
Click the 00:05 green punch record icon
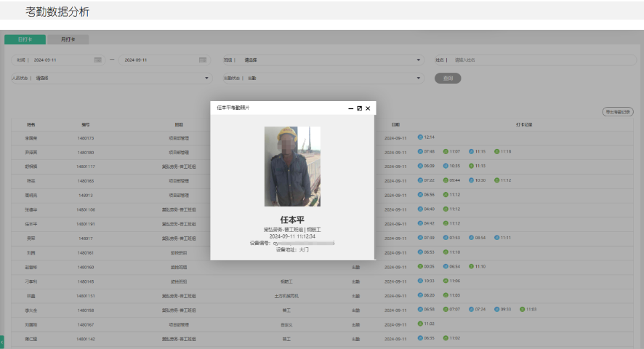420,266
